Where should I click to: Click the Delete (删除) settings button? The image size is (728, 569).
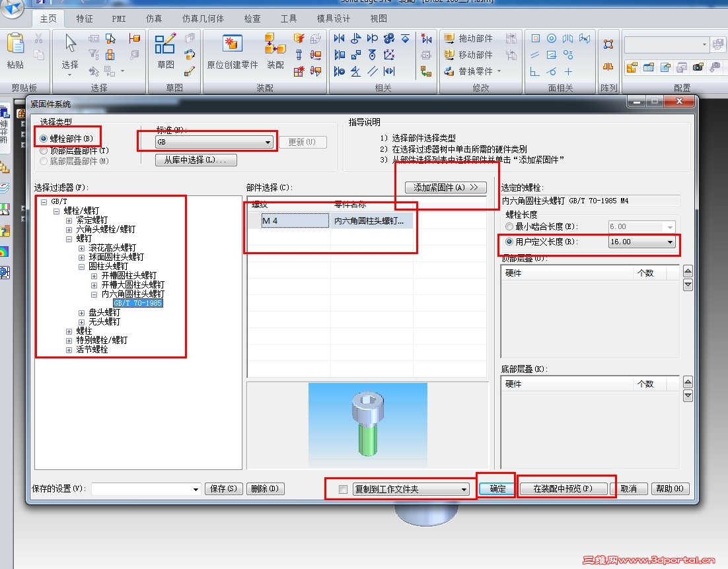pos(265,488)
